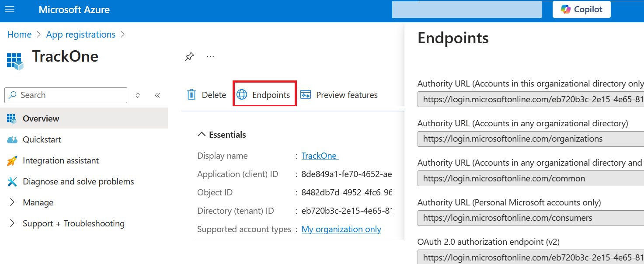Screen dimensions: 644x264
Task: Click the magnifier icon in search box
Action: [13, 95]
